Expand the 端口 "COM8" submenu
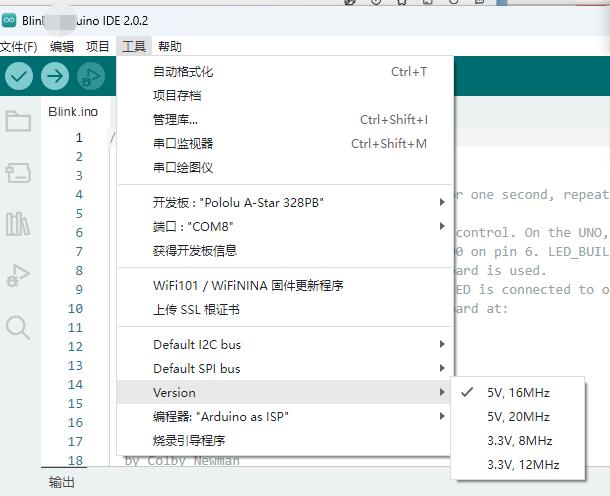Image resolution: width=610 pixels, height=496 pixels. tap(285, 226)
